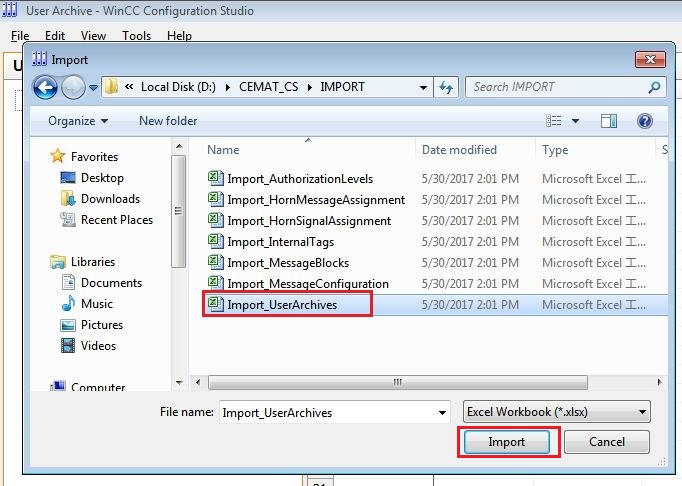Image resolution: width=682 pixels, height=486 pixels.
Task: Open Pictures library
Action: click(x=92, y=325)
